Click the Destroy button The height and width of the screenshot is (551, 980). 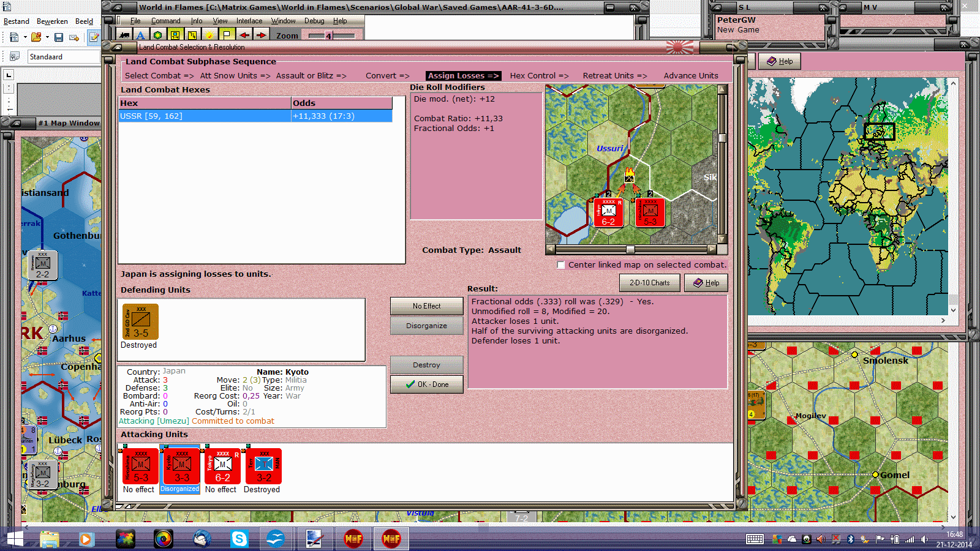coord(426,365)
